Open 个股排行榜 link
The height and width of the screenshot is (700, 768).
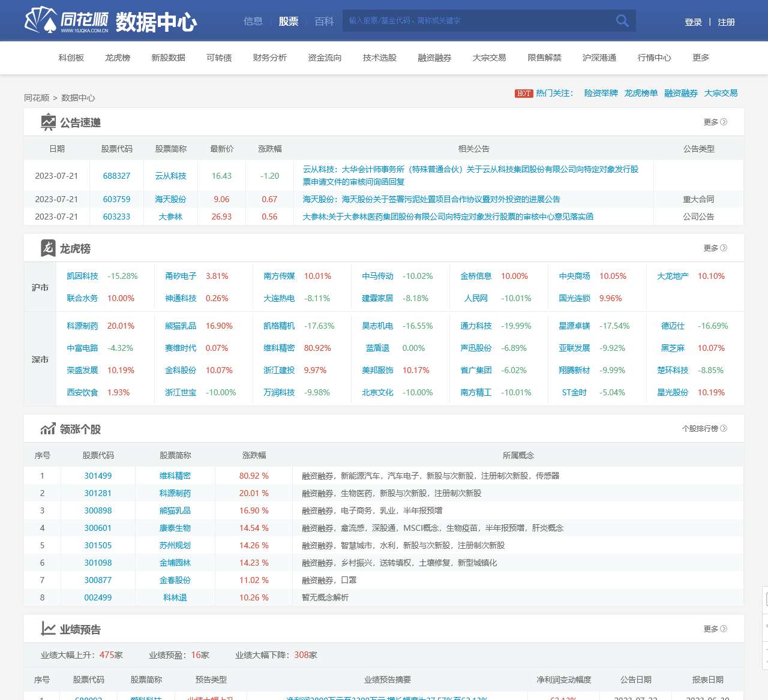tap(704, 428)
